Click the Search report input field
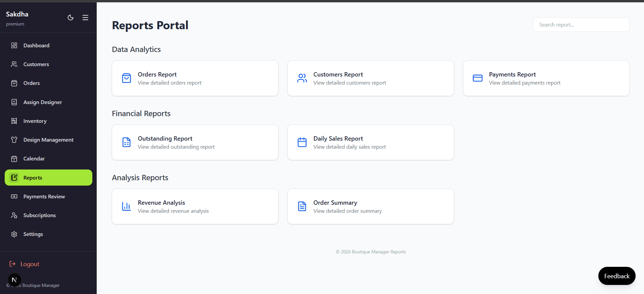 (581, 25)
